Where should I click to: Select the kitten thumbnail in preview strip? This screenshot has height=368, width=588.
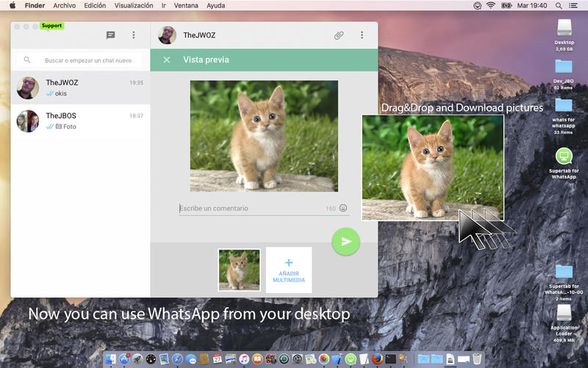(239, 270)
